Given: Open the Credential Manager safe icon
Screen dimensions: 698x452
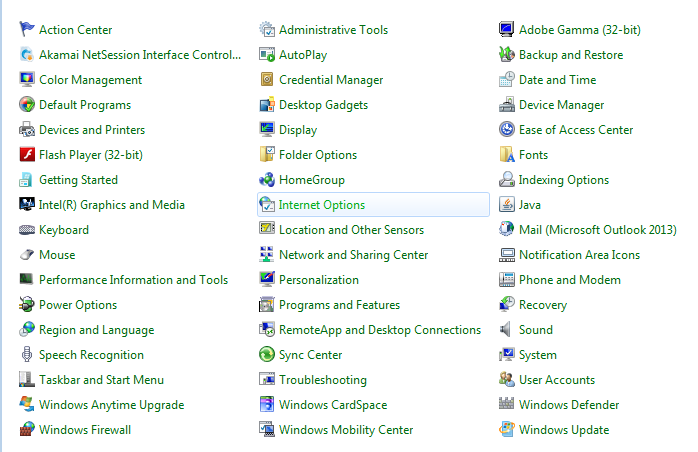Looking at the screenshot, I should click(x=267, y=79).
